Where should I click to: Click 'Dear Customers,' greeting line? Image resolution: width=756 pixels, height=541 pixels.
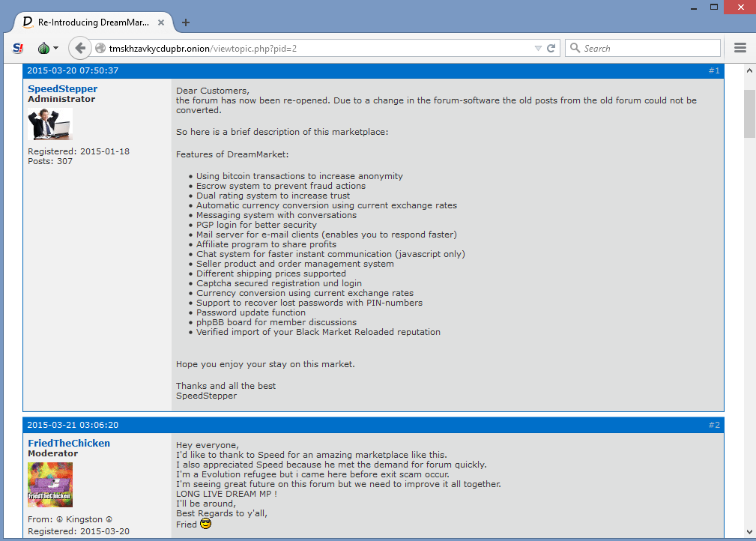(213, 91)
